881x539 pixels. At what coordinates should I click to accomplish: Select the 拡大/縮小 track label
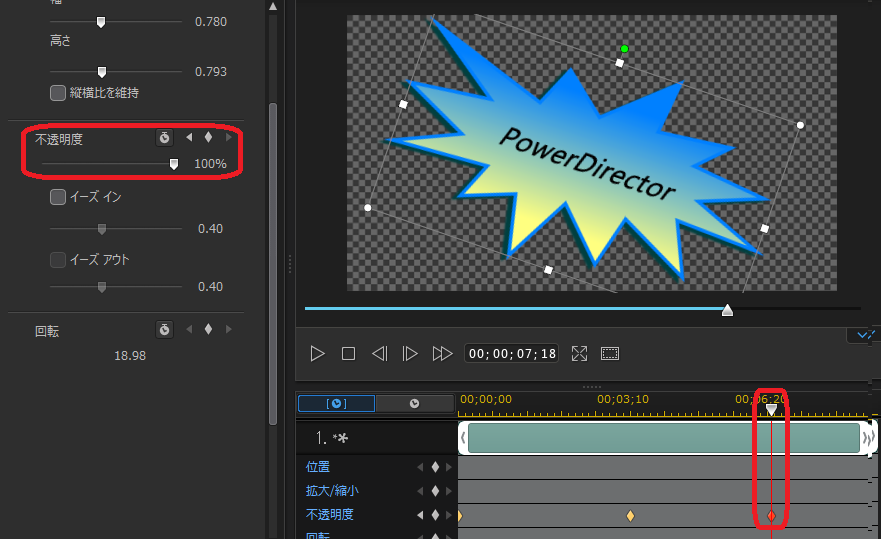tap(332, 491)
